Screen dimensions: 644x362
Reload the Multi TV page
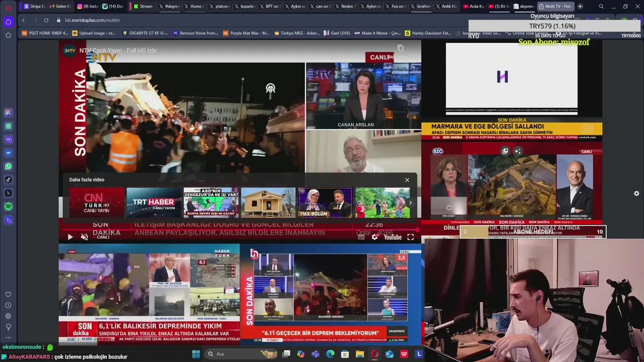coord(46,20)
